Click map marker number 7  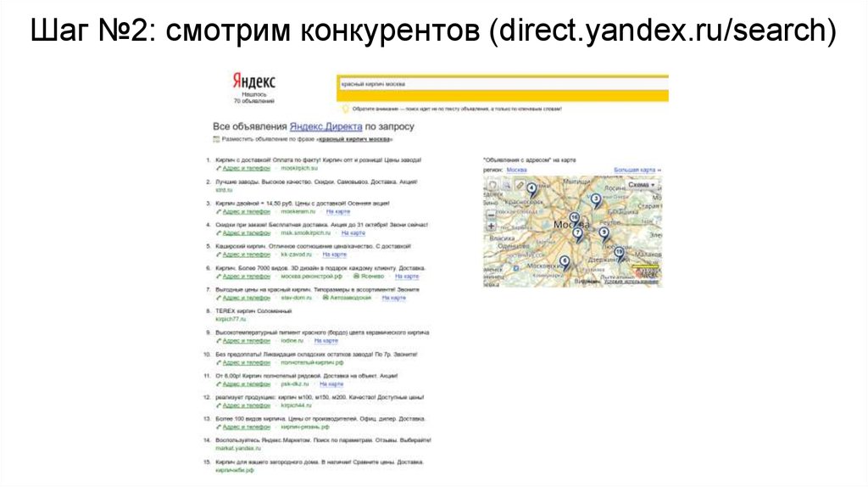(577, 233)
